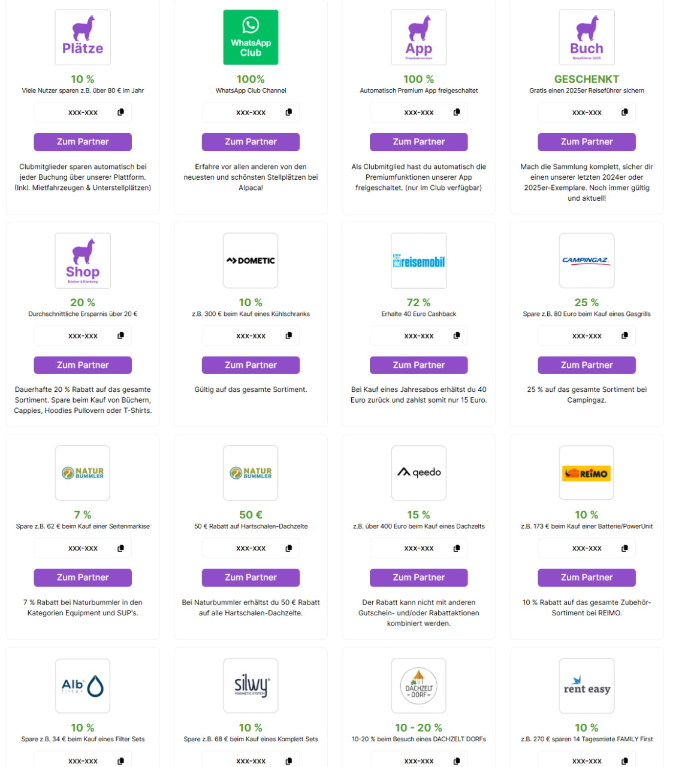Open the WhatsApp Club logo tile
Viewport: 700px width, 767px height.
pyautogui.click(x=251, y=37)
